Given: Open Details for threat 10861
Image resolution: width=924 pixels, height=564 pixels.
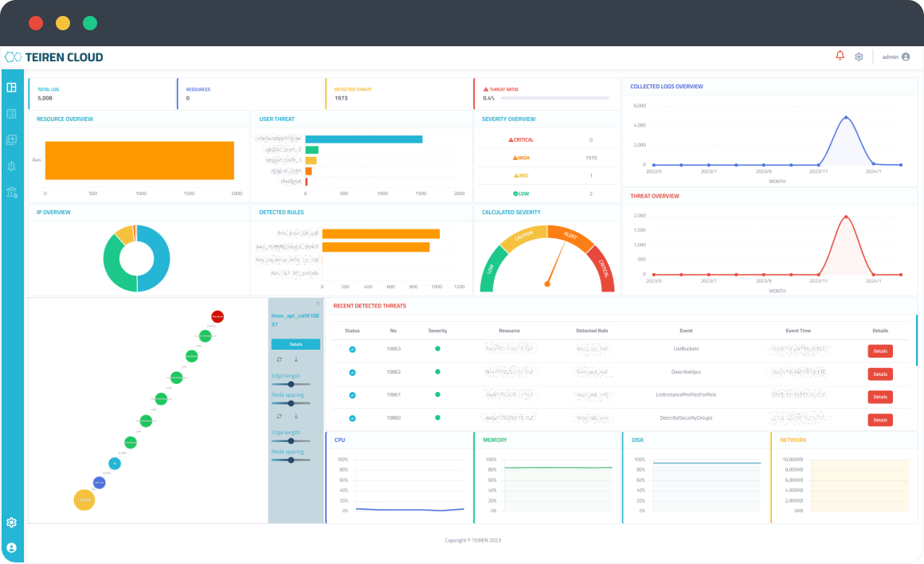Looking at the screenshot, I should tap(880, 398).
